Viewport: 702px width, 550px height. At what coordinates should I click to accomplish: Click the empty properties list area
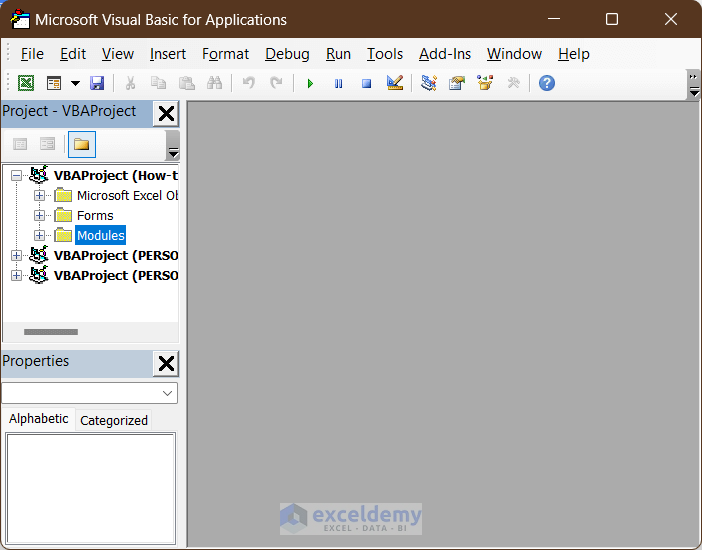tap(90, 488)
